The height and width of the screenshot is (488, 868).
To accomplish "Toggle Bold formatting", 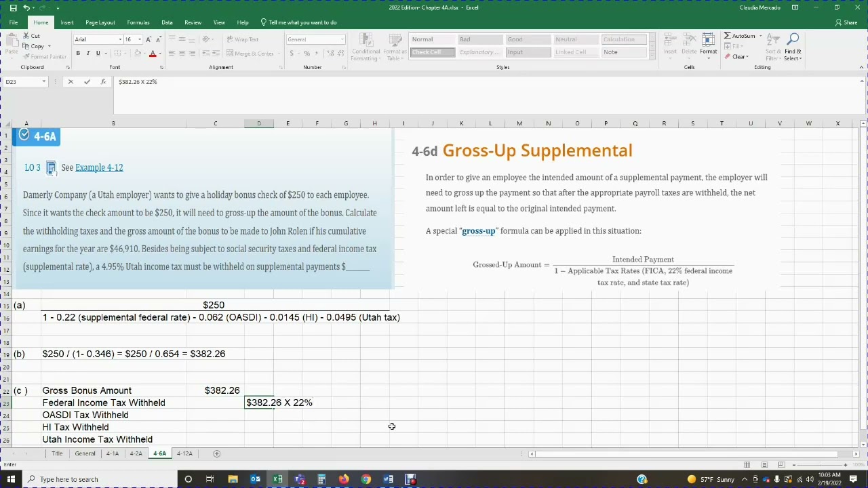I will pos(78,54).
